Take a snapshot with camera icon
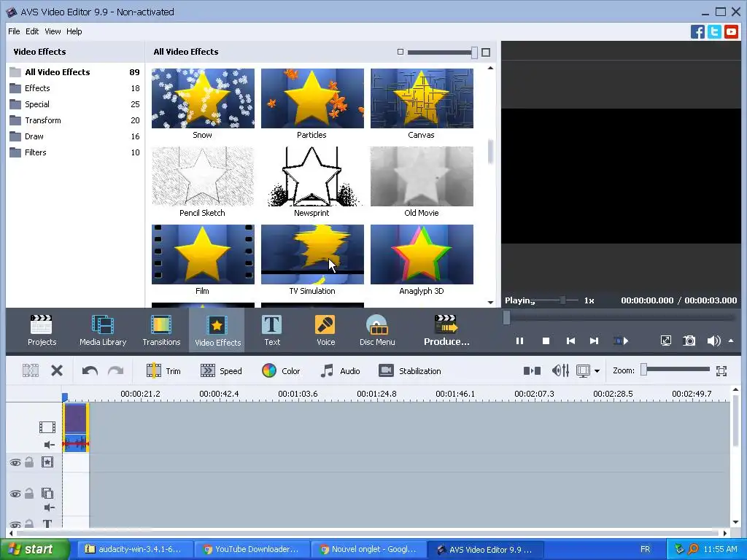Screen dimensions: 747x560 (689, 341)
